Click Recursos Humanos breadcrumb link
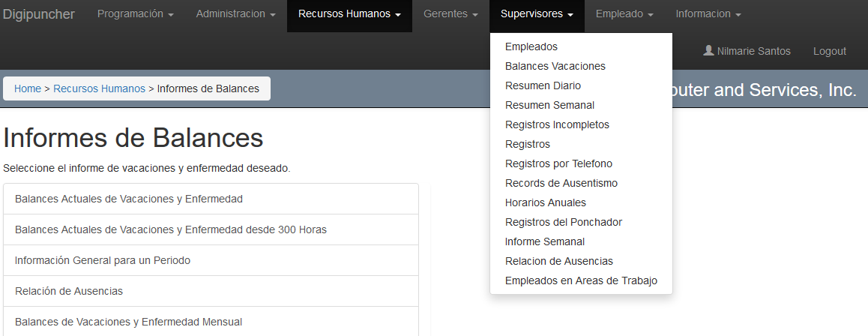Screen dimensions: 868x336 [99, 88]
